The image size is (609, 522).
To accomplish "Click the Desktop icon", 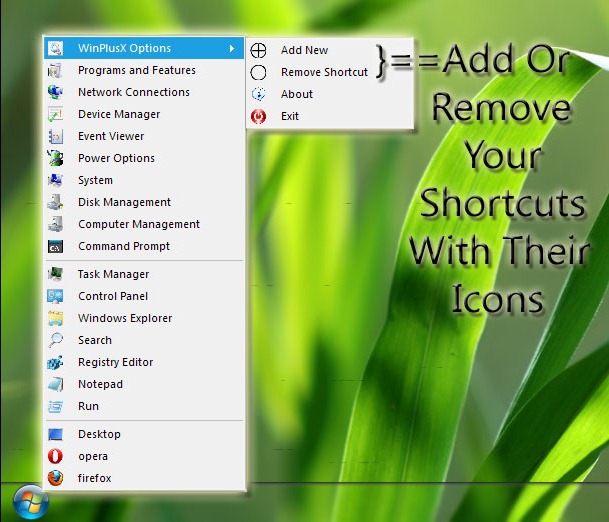I will click(x=55, y=434).
